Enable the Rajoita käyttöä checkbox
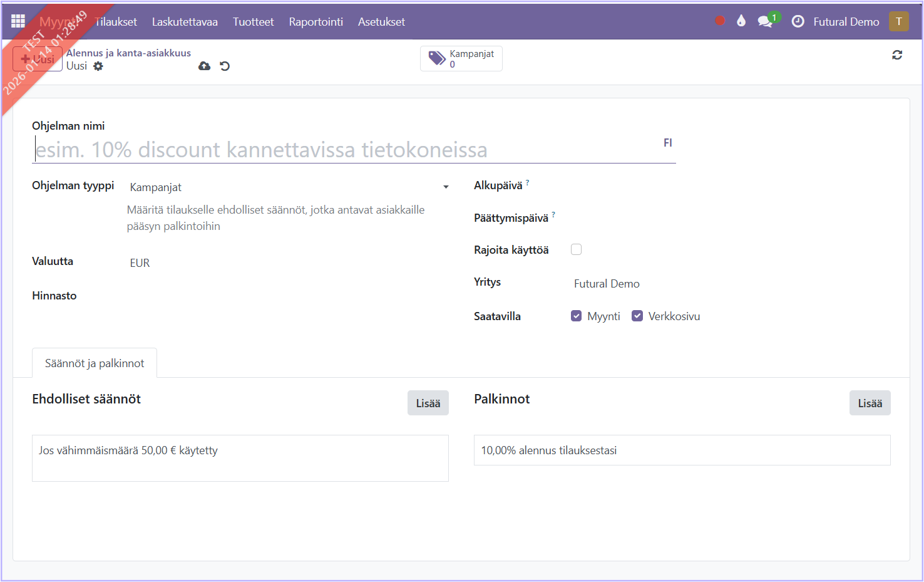The width and height of the screenshot is (924, 582). pos(576,249)
